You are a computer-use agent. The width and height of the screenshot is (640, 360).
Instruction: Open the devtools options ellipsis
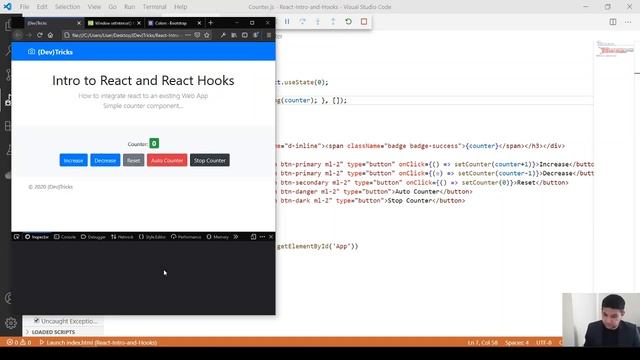pyautogui.click(x=262, y=237)
